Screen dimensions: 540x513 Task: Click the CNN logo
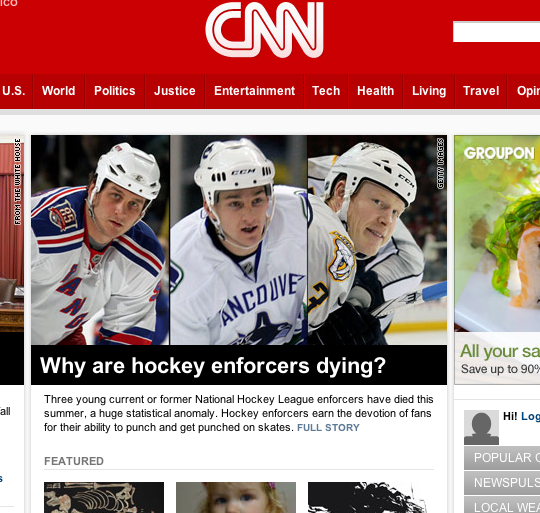(x=264, y=30)
